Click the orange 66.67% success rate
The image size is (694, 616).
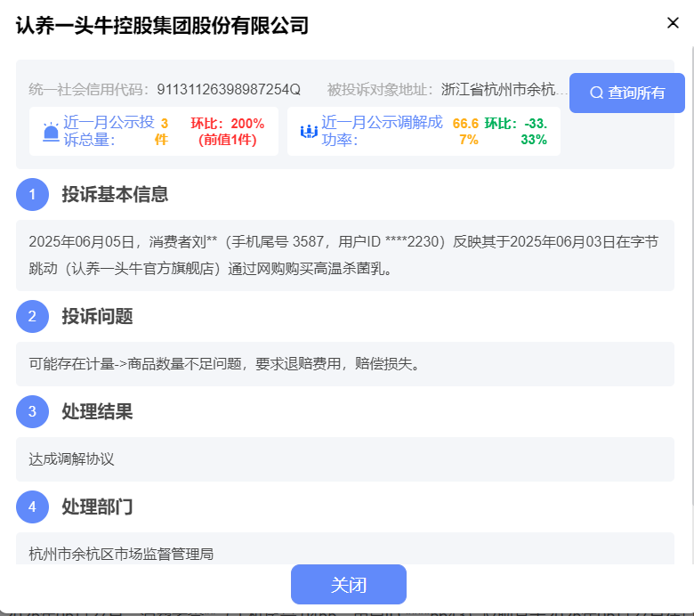tap(466, 131)
